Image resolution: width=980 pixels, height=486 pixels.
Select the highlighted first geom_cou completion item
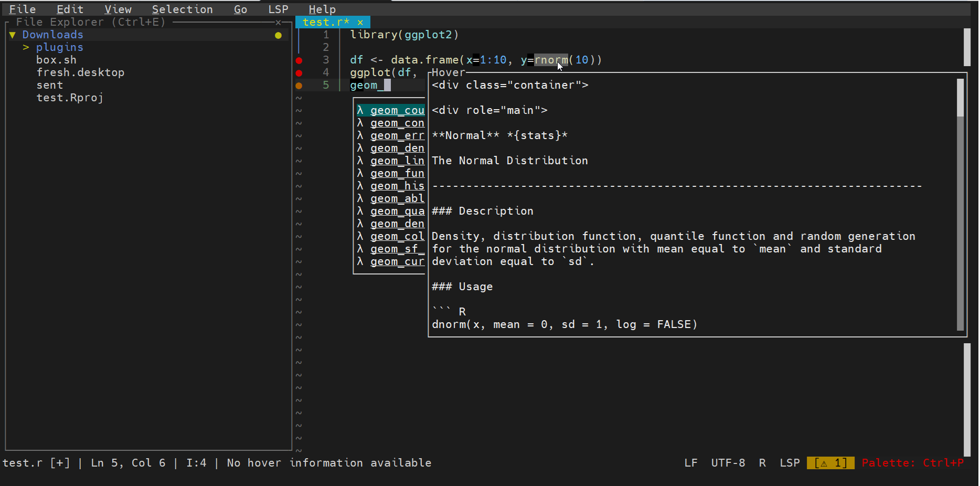(x=397, y=110)
